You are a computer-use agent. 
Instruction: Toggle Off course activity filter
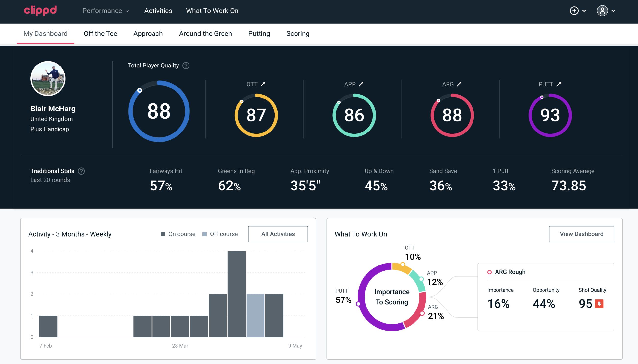(219, 234)
